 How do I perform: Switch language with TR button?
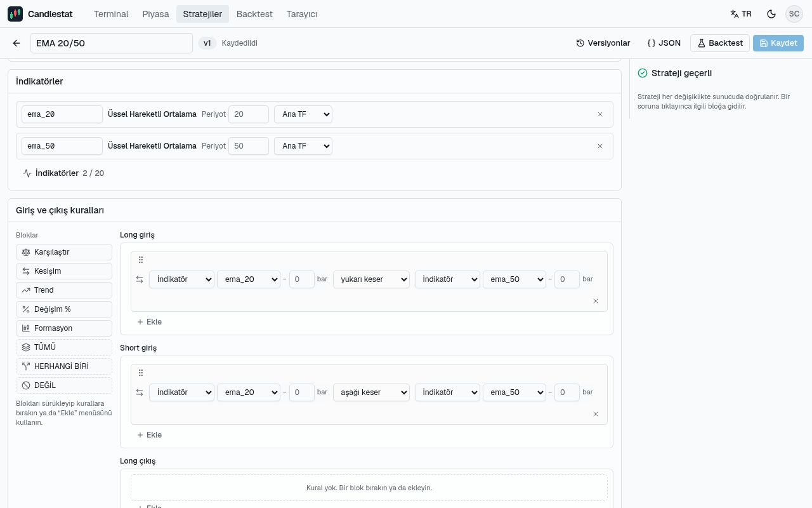pos(741,14)
